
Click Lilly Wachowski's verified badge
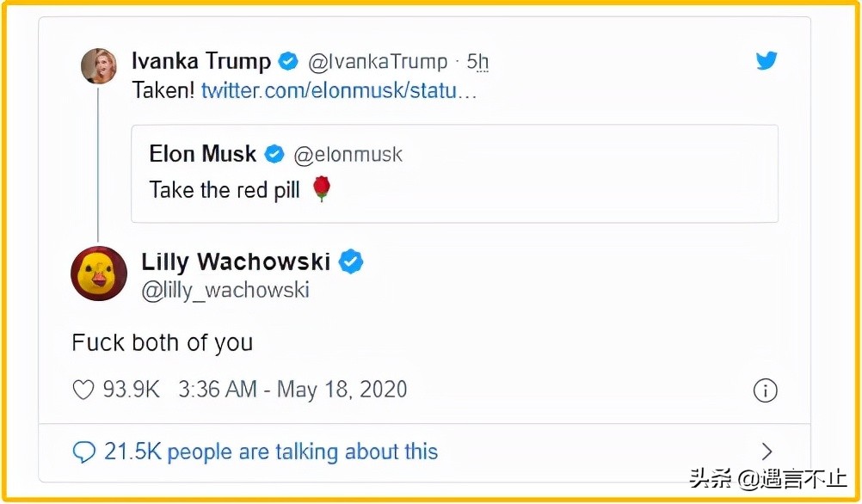coord(350,261)
